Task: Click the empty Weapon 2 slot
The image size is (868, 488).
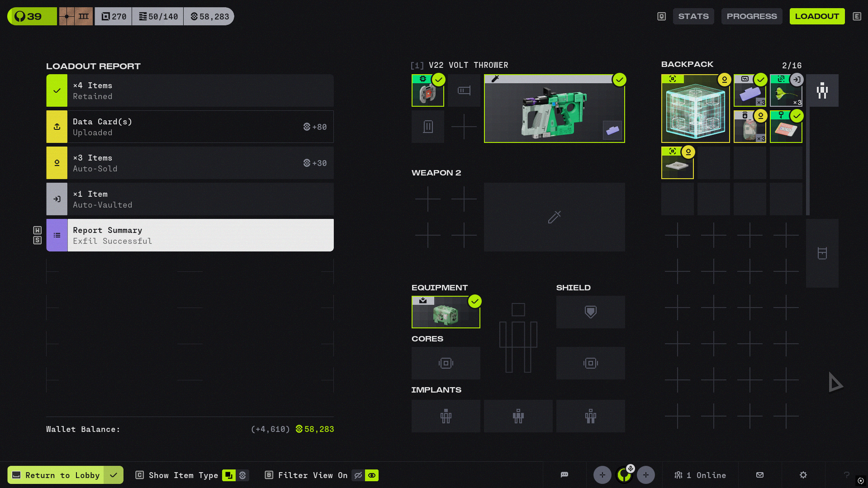Action: click(x=555, y=217)
